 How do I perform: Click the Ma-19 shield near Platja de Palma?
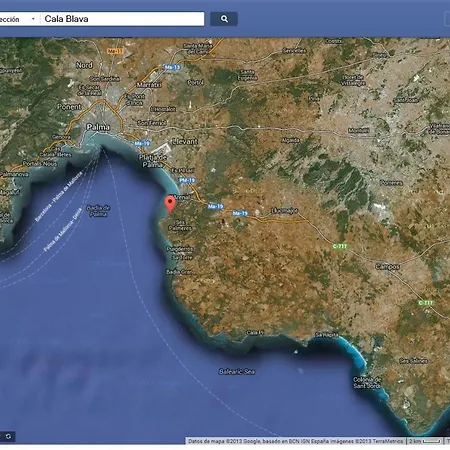[x=142, y=143]
